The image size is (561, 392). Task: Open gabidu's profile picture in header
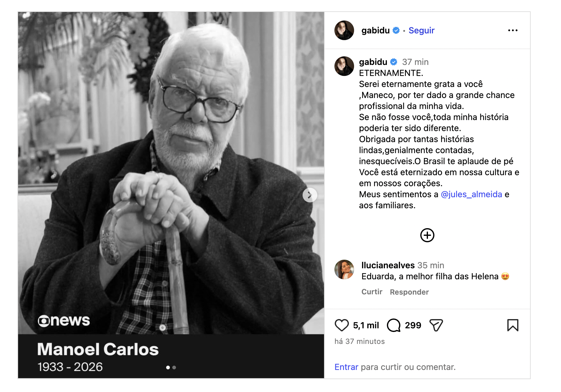(x=344, y=30)
